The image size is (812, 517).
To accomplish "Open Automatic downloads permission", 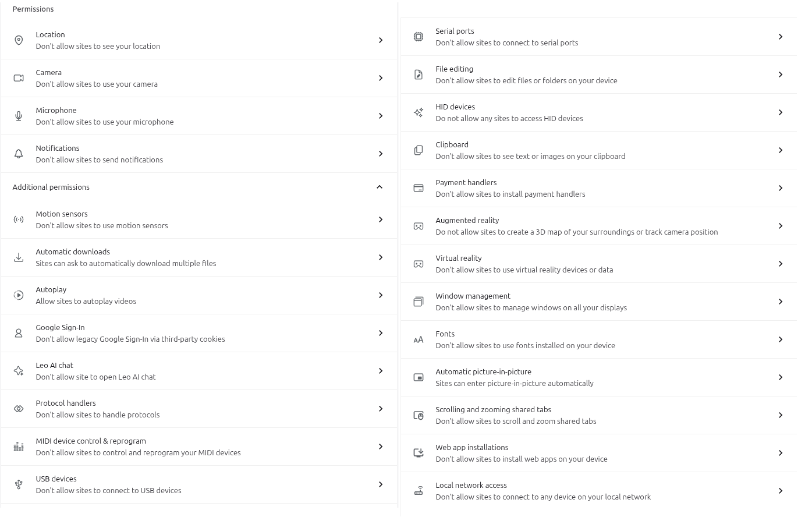I will (198, 257).
